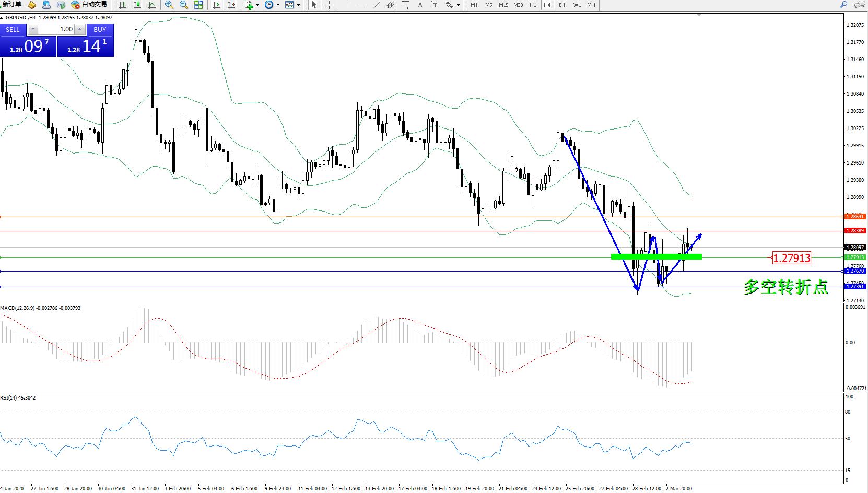Click the zoom in magnifier icon
This screenshot has width=868, height=493.
[x=169, y=5]
